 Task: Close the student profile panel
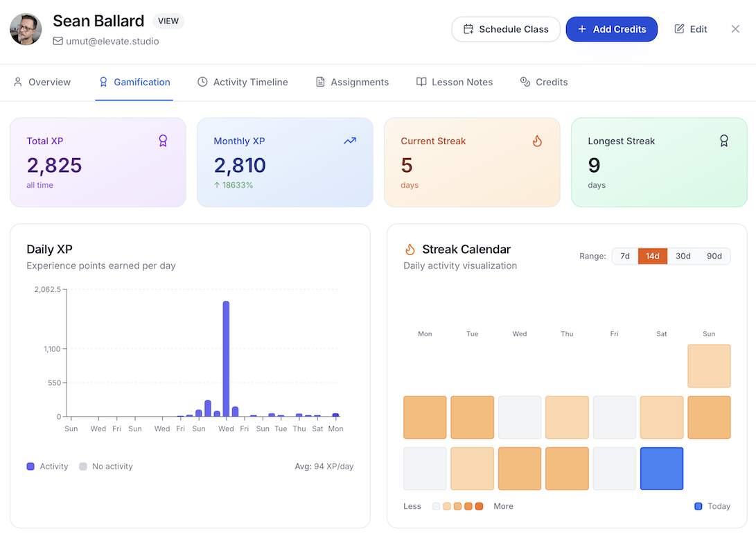click(735, 29)
